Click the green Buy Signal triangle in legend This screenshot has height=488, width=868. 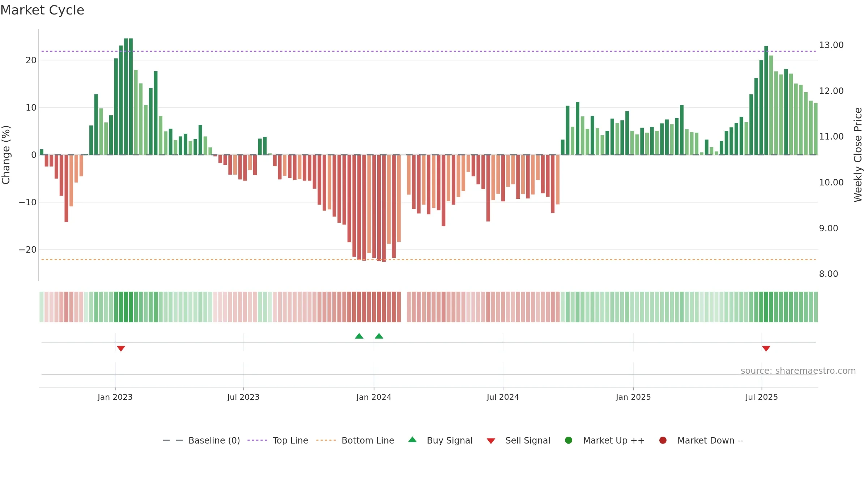point(412,440)
